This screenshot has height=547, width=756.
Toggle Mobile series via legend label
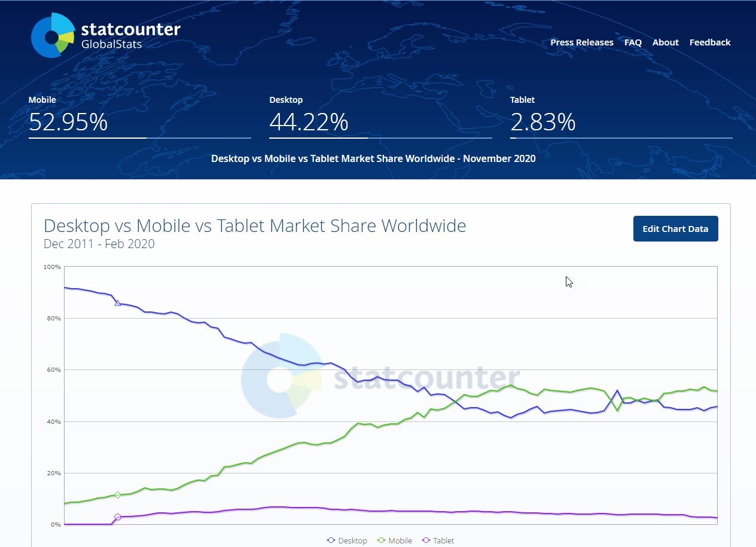click(x=400, y=540)
